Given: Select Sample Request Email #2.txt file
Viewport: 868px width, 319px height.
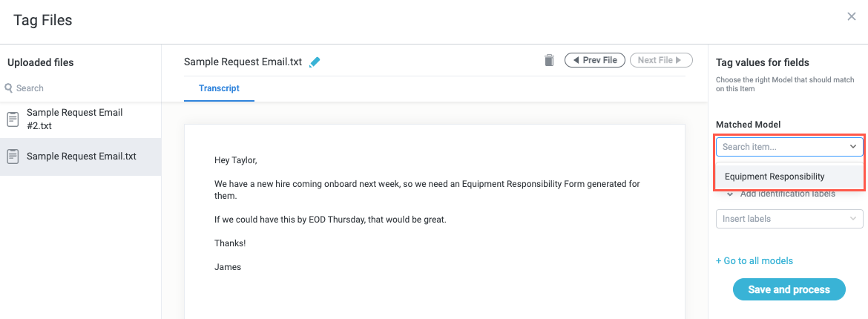Looking at the screenshot, I should coord(74,119).
